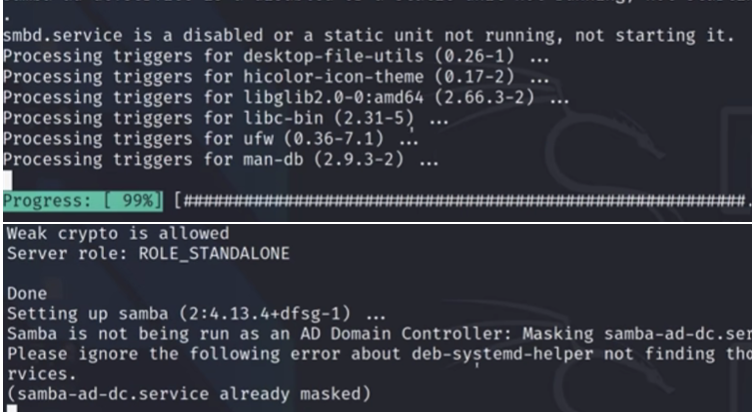Screen dimensions: 752x412
Task: Click the 'Weak crypto is allowed' text
Action: 118,234
